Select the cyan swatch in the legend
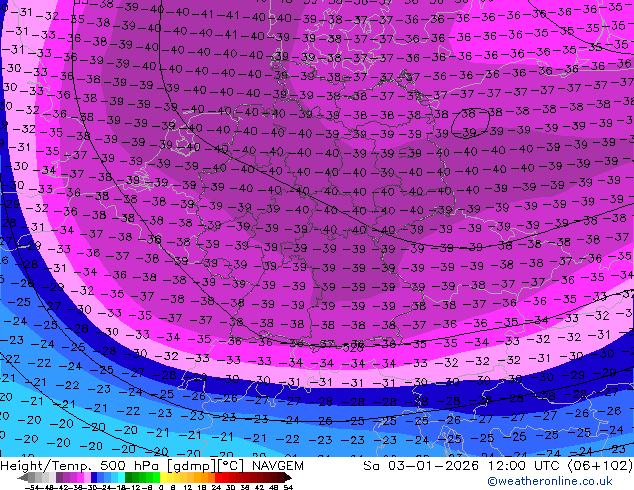Viewport: 634px width, 490px height. pos(121,478)
